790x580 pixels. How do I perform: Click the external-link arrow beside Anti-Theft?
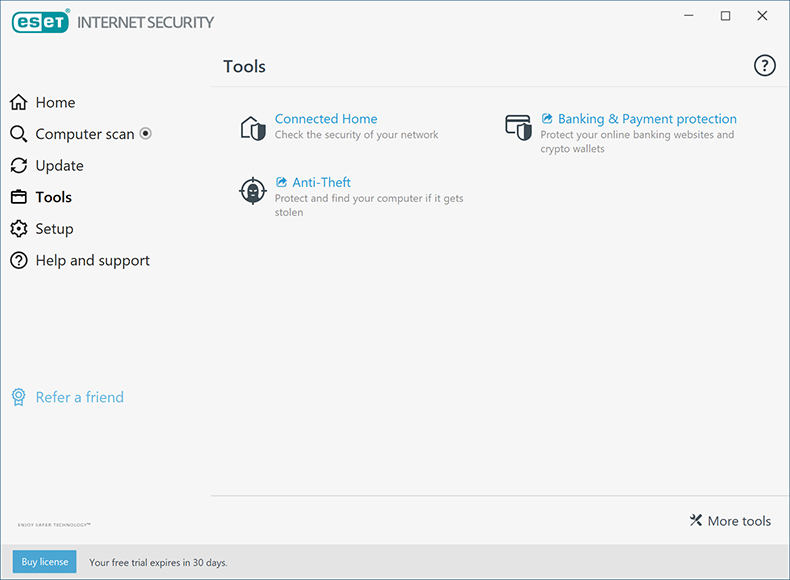(x=282, y=182)
